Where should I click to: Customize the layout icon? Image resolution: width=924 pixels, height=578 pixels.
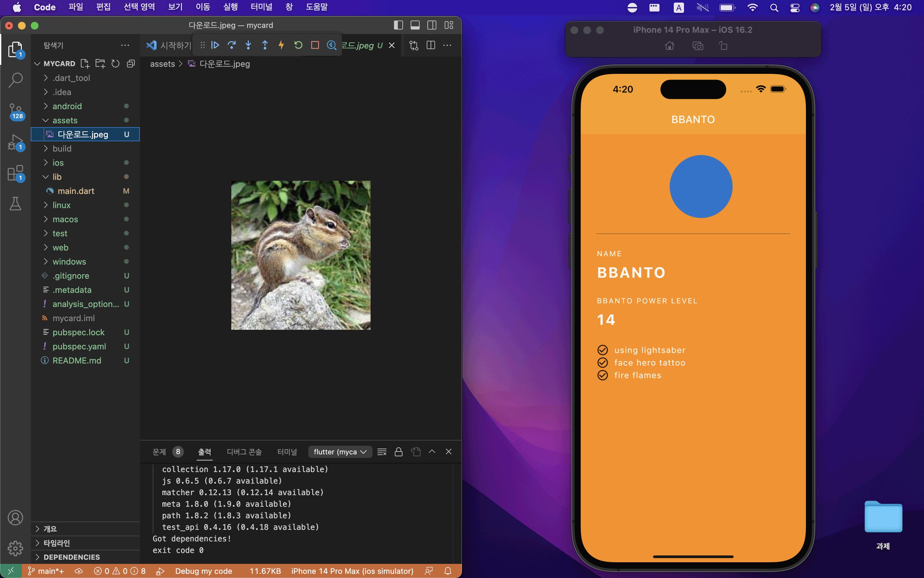point(449,25)
